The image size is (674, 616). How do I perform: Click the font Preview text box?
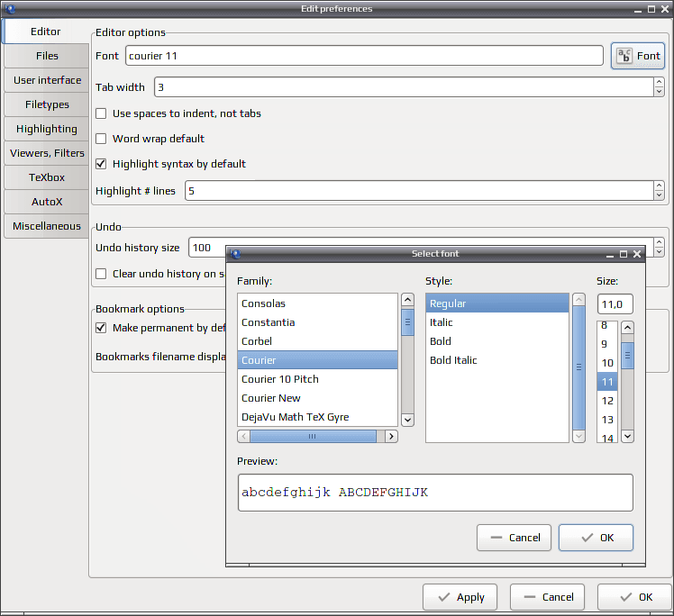click(x=435, y=493)
